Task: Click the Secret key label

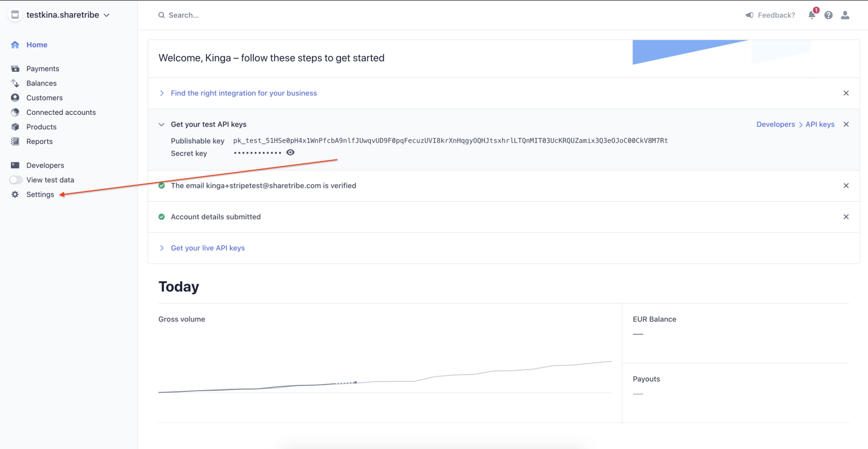Action: [x=189, y=154]
